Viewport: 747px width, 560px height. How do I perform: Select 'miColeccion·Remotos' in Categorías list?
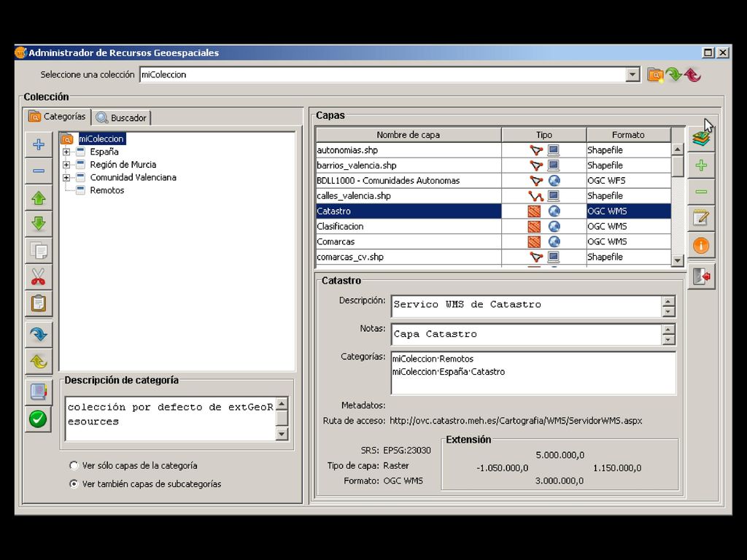(433, 359)
